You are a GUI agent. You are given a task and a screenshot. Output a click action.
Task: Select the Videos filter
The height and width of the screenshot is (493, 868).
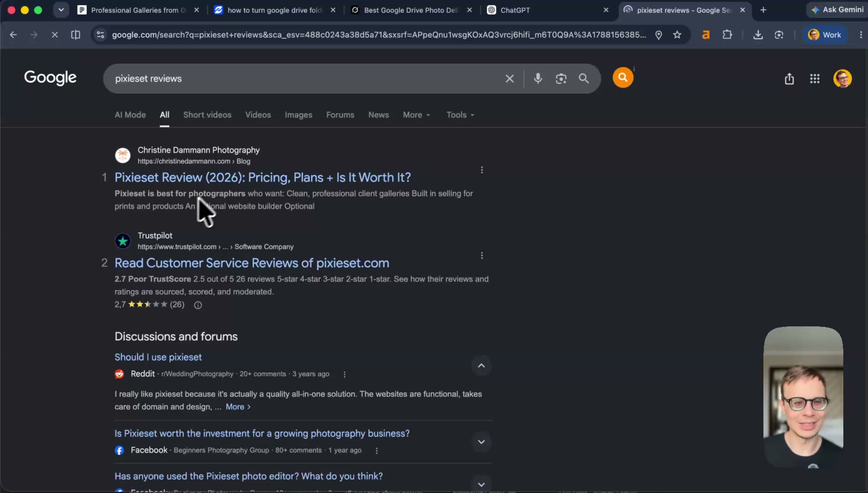click(258, 115)
